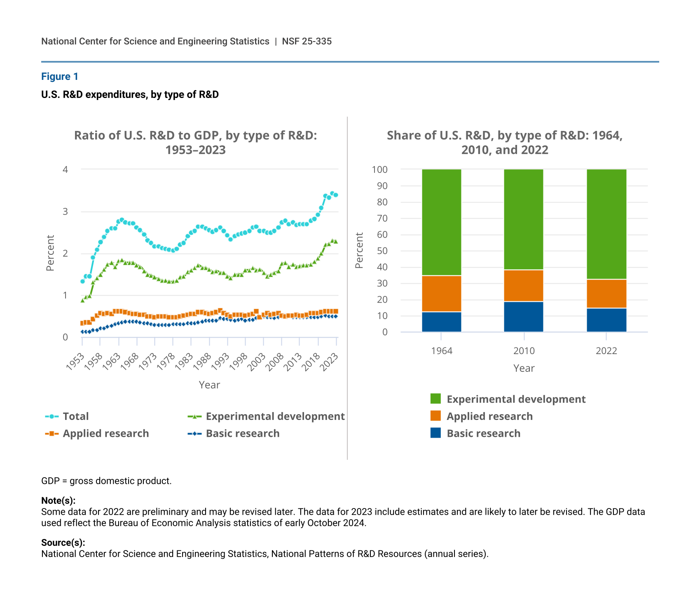Select the green Experimental development segment for 1964
The height and width of the screenshot is (604, 700).
(441, 222)
